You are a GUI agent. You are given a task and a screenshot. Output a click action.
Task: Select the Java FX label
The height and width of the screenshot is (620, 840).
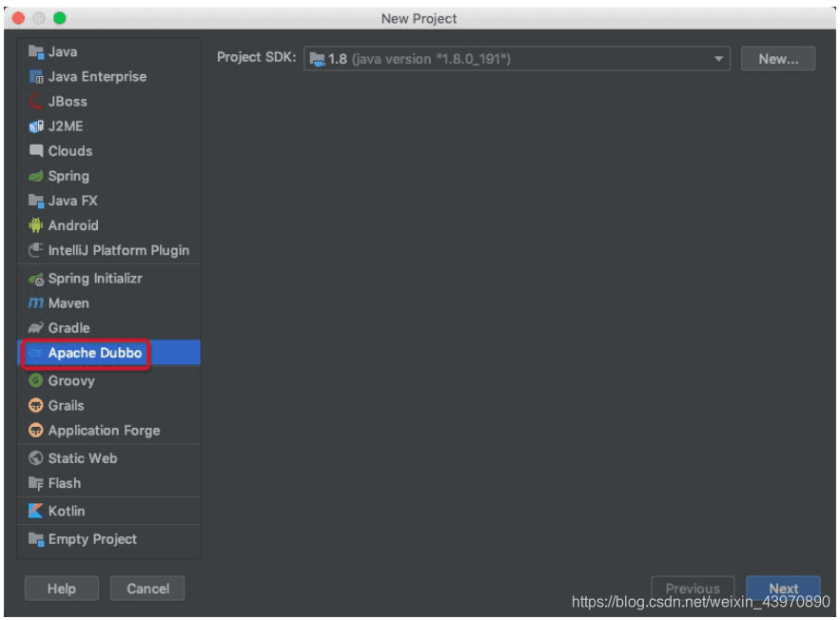tap(73, 201)
